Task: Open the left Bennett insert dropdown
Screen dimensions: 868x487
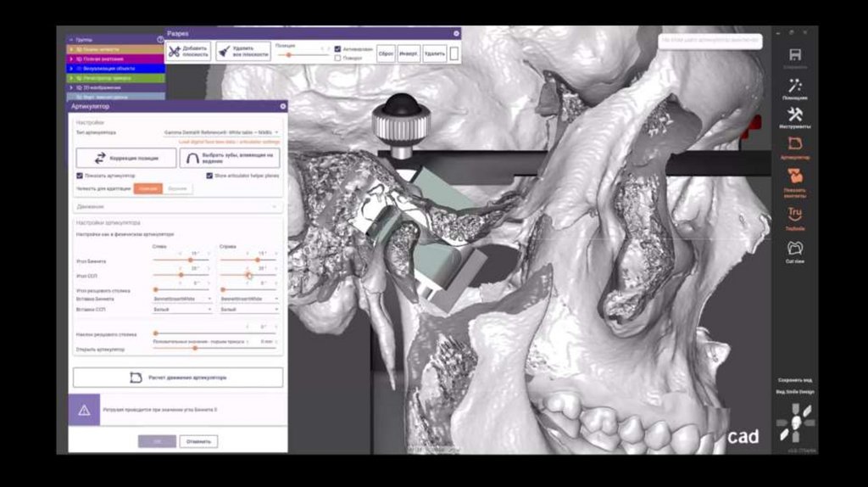Action: click(x=181, y=299)
